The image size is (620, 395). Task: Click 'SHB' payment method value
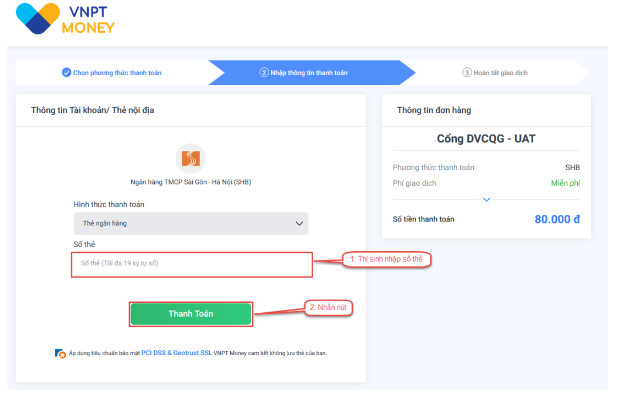[572, 167]
